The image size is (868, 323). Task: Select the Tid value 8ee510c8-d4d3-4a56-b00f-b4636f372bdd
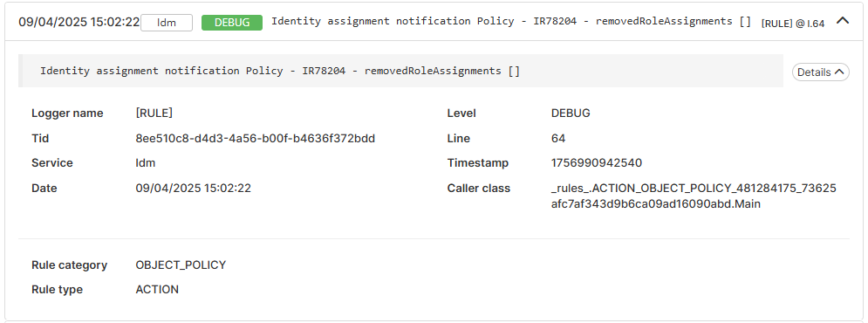[256, 139]
